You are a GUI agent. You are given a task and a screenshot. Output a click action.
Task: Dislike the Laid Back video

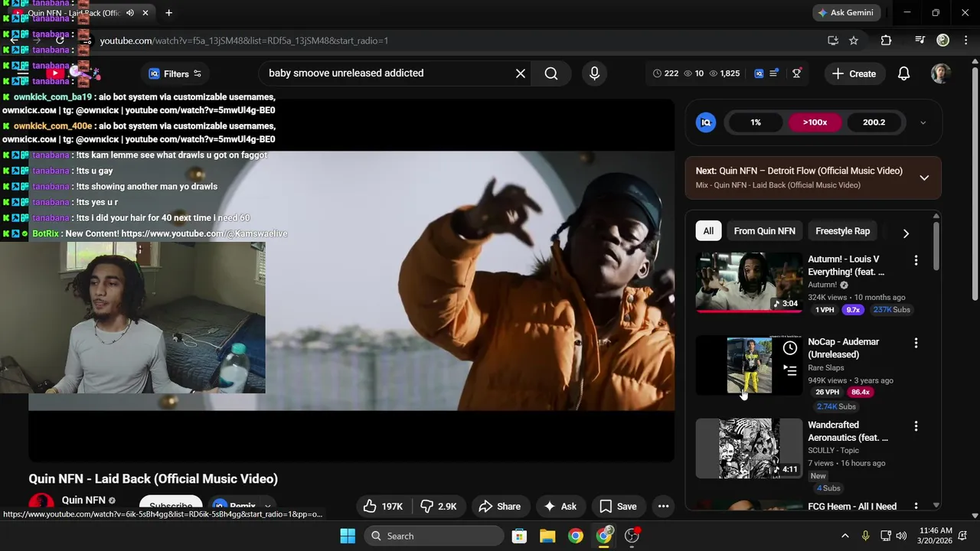point(439,507)
